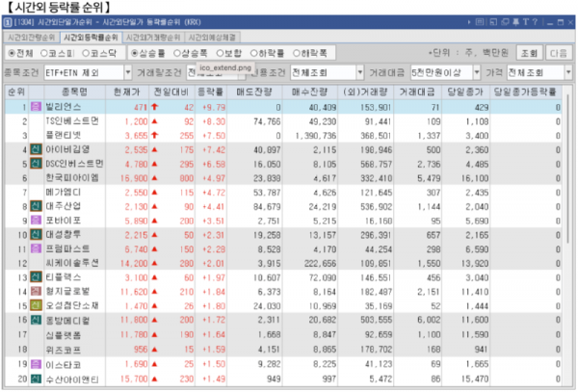Viewport: 578px width, 392px height.
Task: Select the 코스닥 radio button
Action: pos(86,53)
